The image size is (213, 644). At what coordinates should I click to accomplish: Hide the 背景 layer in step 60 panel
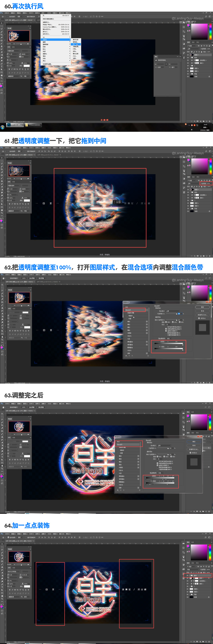[188, 76]
